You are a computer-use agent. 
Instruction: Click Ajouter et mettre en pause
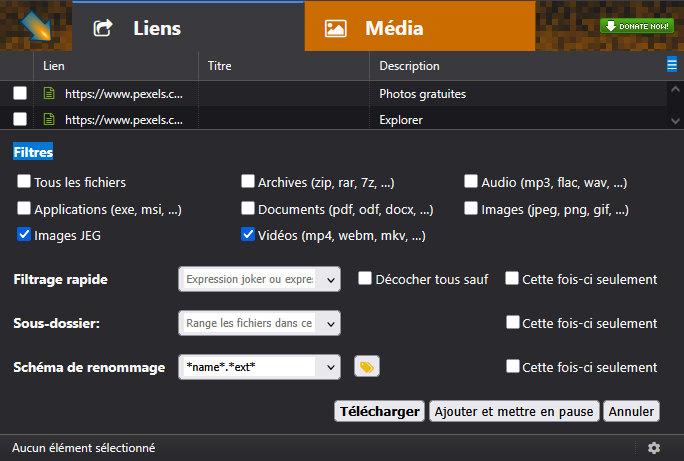[x=514, y=411]
